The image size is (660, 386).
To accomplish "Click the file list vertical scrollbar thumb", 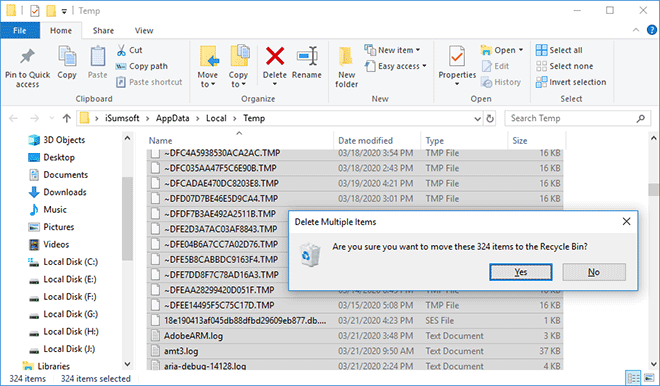I will (x=653, y=189).
